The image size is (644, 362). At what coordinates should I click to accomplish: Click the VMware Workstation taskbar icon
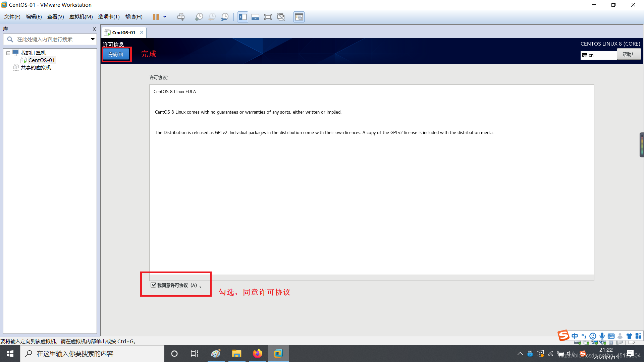pyautogui.click(x=278, y=354)
